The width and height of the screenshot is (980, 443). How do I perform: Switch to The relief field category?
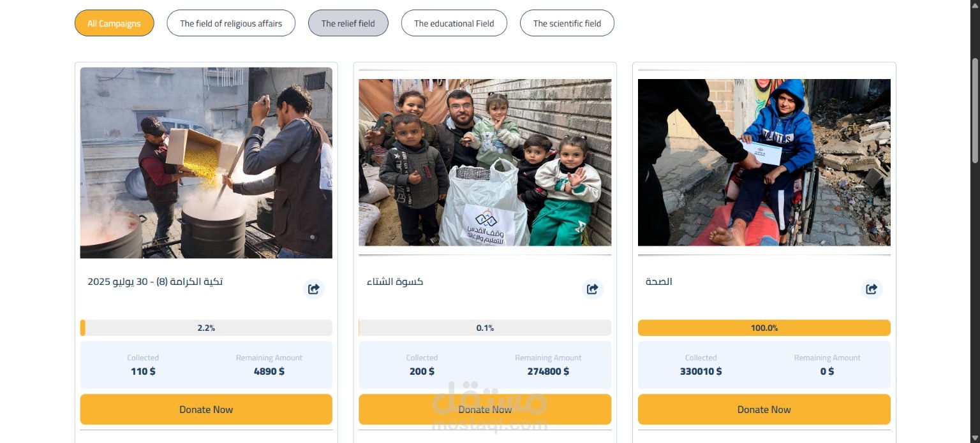[348, 24]
